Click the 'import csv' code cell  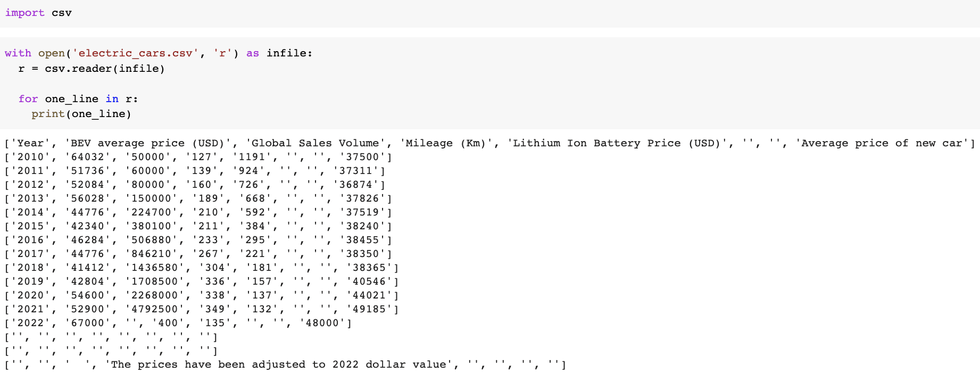click(x=490, y=13)
